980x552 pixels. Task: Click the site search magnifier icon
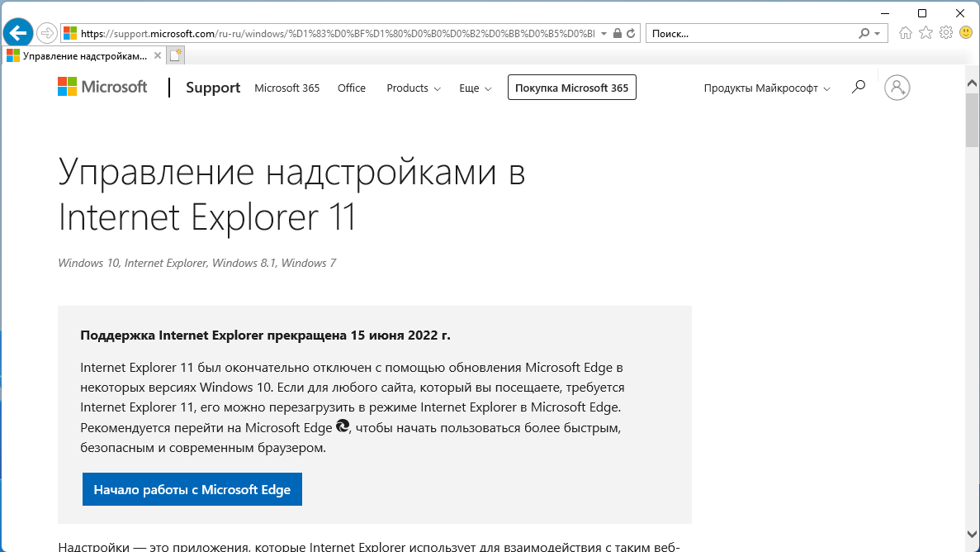tap(859, 87)
